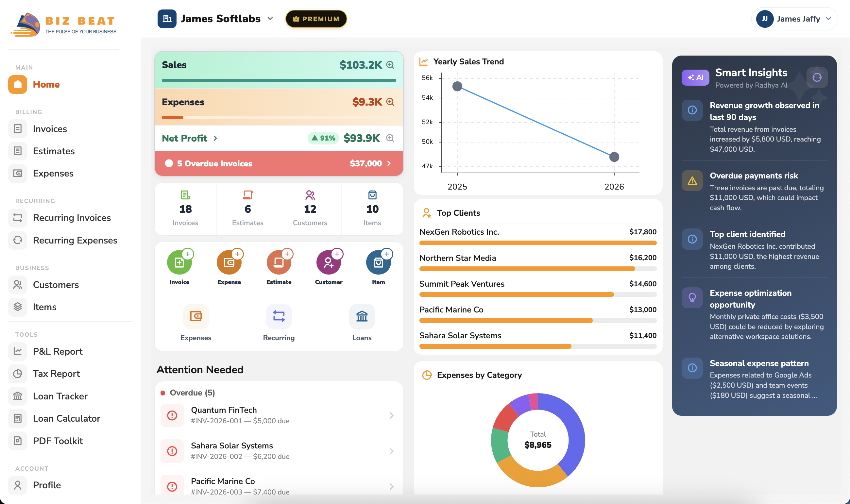
Task: Click the Premium button
Action: pos(315,19)
